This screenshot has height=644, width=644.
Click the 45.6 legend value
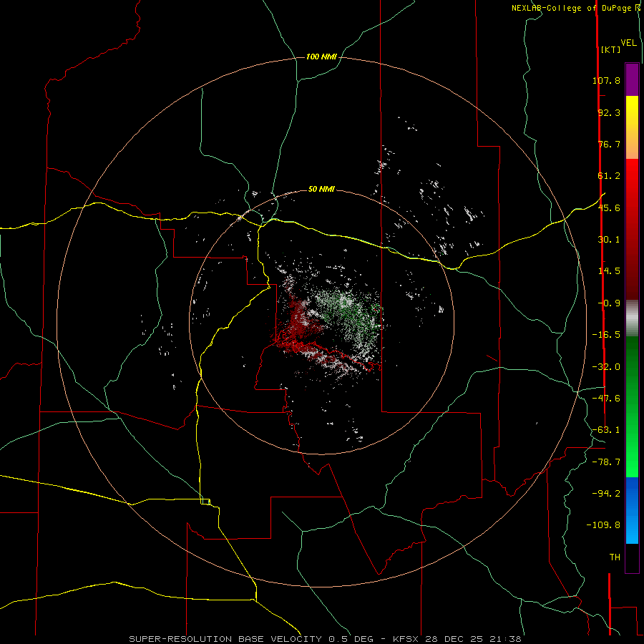pos(609,208)
